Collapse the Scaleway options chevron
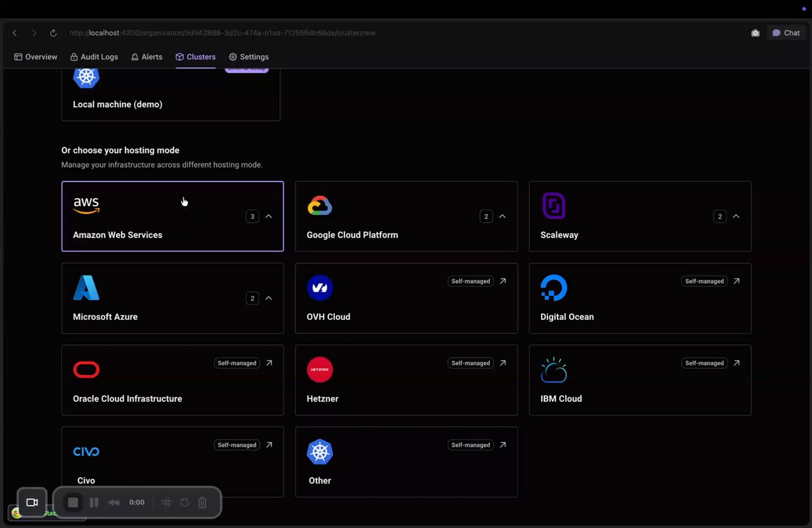812x528 pixels. [x=736, y=216]
